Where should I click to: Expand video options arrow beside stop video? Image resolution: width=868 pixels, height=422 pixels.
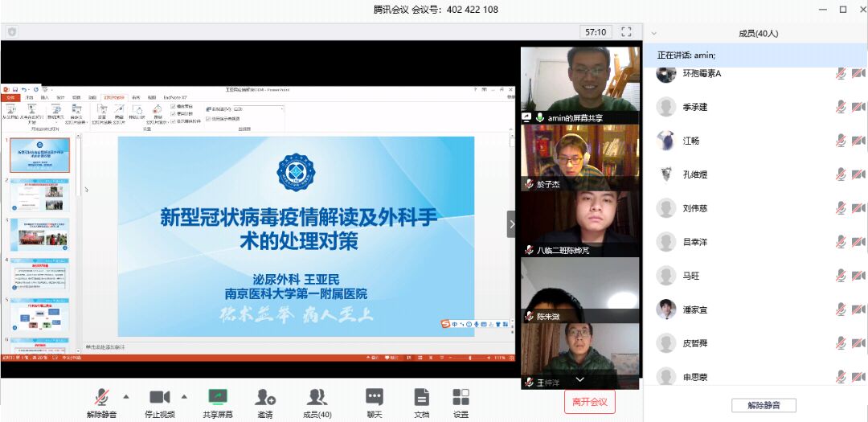click(x=183, y=396)
